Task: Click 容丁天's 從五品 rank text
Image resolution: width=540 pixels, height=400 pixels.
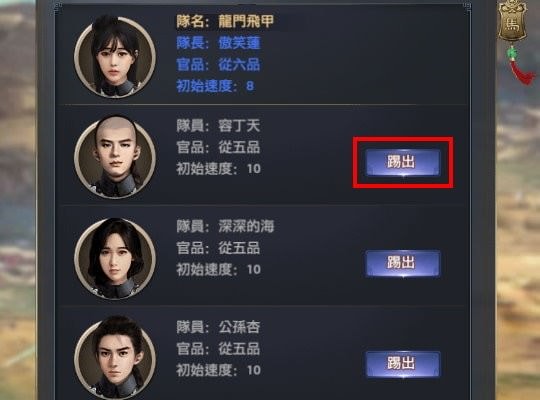Action: [239, 147]
